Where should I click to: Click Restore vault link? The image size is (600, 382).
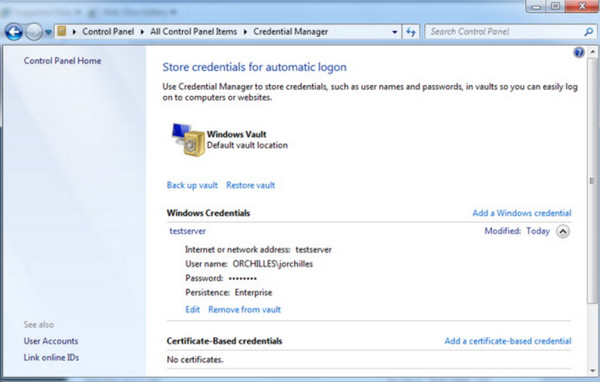coord(251,185)
